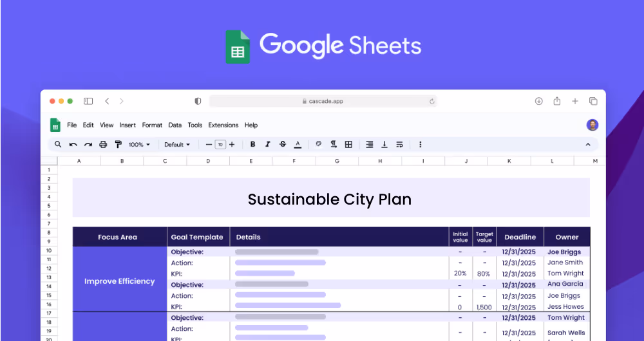This screenshot has width=644, height=341.
Task: Open the Format menu
Action: coord(153,125)
